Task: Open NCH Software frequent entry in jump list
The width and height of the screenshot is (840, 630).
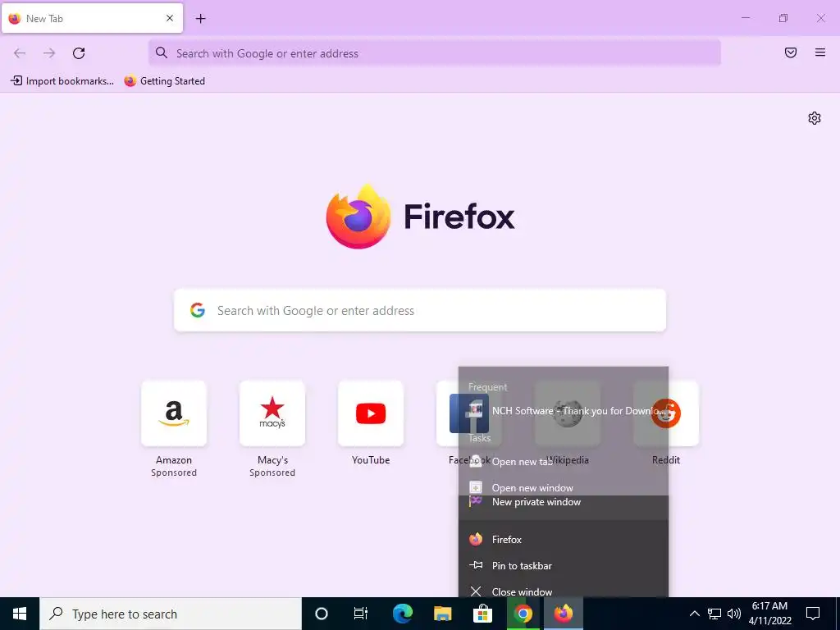Action: tap(564, 411)
